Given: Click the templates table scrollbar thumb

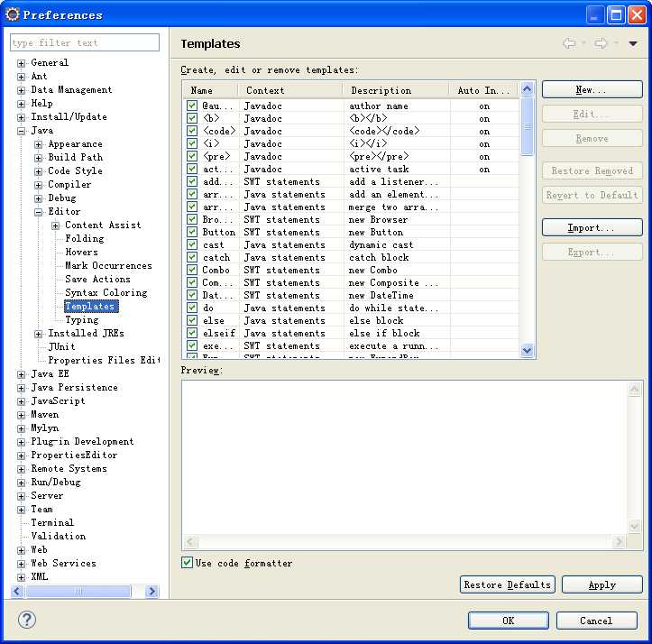Looking at the screenshot, I should coord(527,126).
